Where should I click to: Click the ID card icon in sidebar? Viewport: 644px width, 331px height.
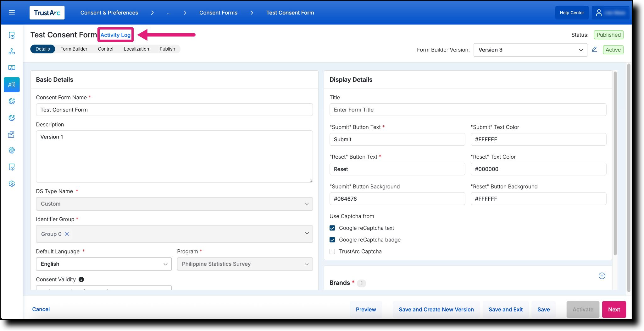point(12,134)
